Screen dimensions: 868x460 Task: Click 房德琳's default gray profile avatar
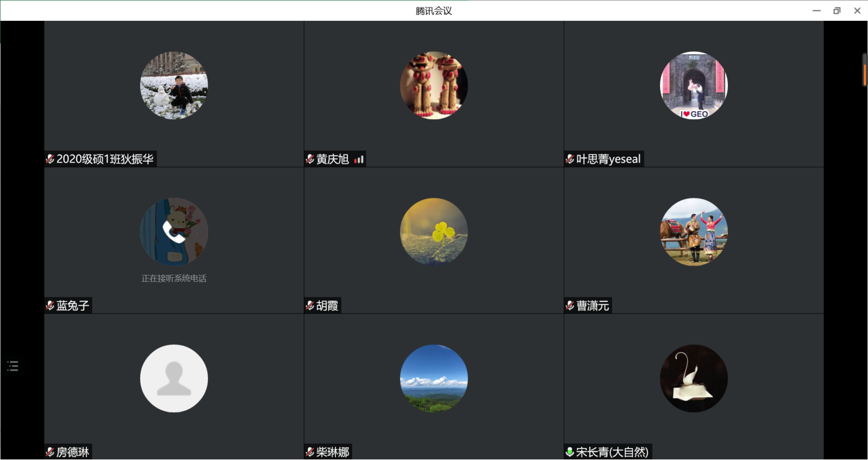(x=173, y=378)
